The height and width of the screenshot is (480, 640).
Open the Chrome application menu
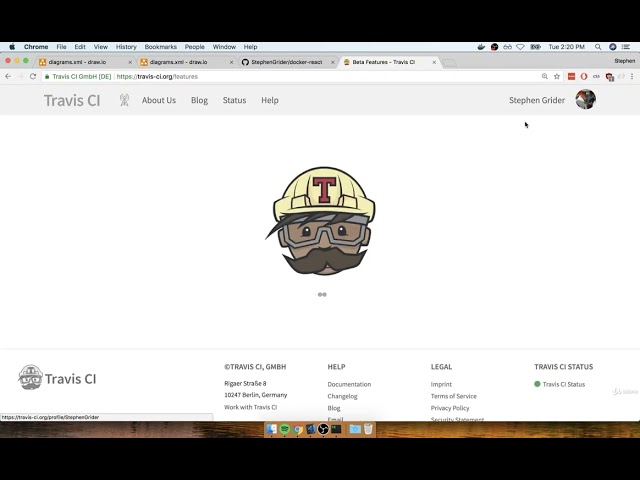[36, 47]
